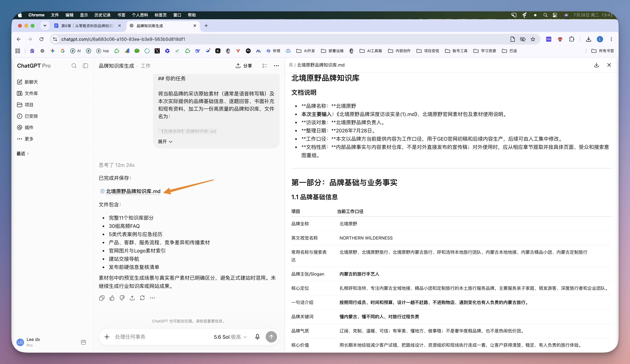
Task: Toggle the crossed-eye icon in address bar
Action: tap(523, 39)
